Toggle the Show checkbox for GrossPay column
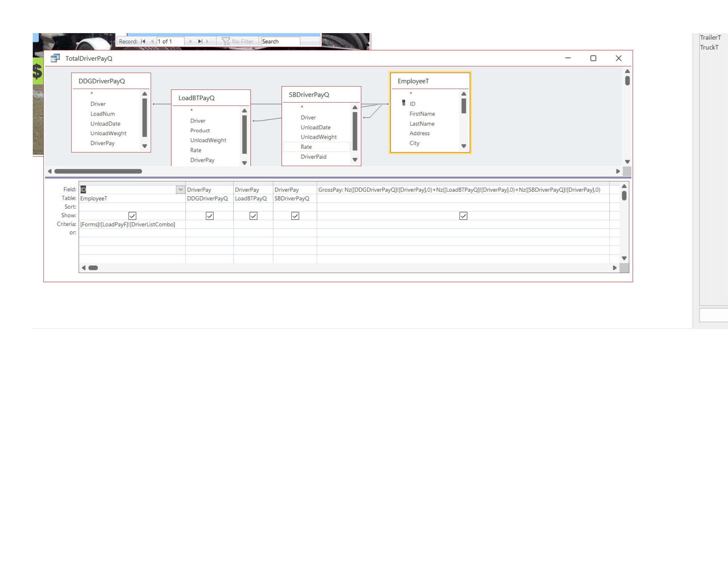 tap(464, 216)
